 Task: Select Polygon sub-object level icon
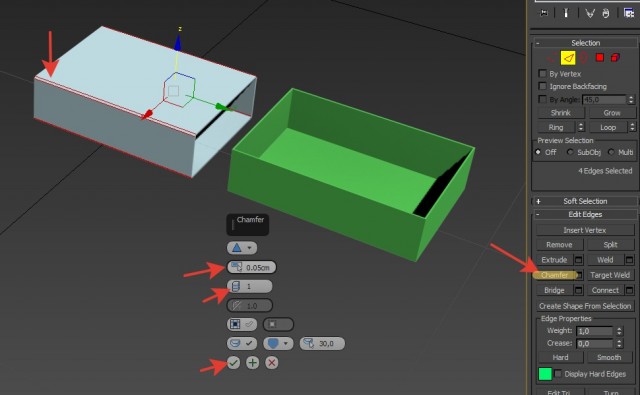coord(600,58)
